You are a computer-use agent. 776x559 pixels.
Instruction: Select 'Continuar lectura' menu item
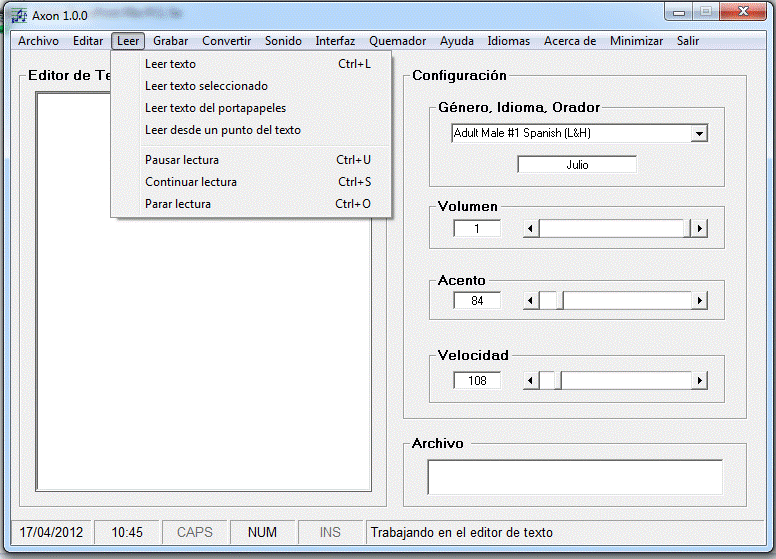point(191,182)
